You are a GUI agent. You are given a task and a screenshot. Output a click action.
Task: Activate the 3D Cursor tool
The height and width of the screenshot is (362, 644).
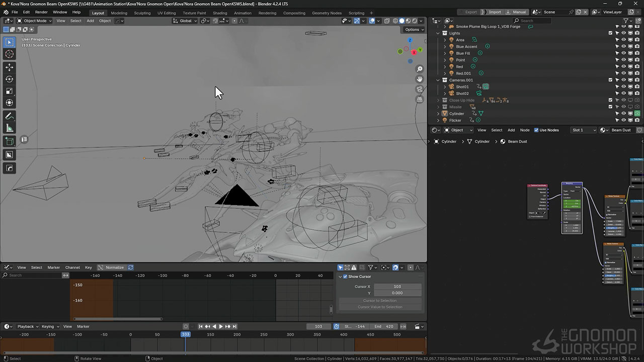pos(9,54)
